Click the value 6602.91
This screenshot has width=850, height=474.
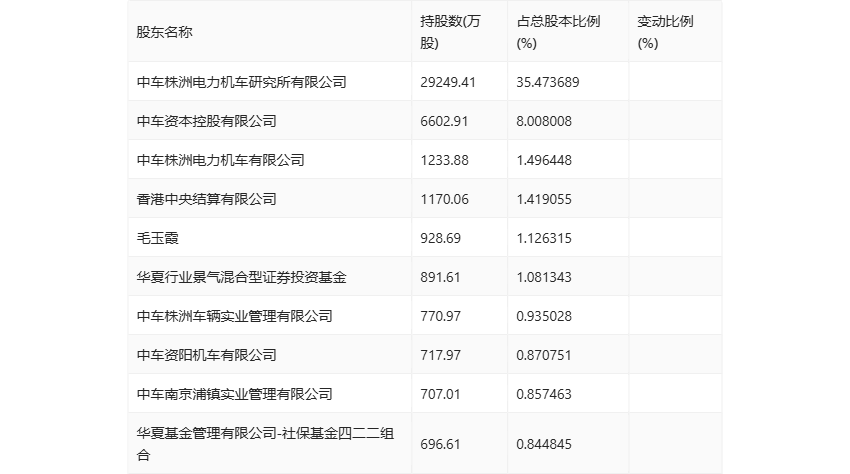click(444, 121)
